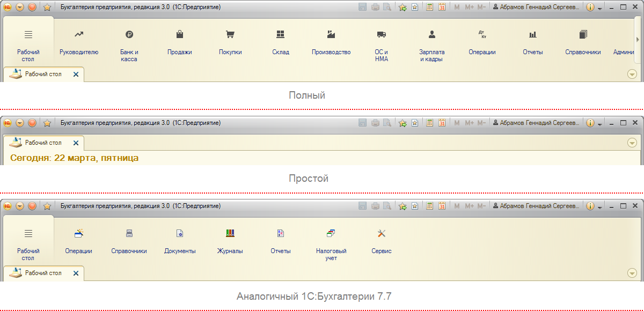The height and width of the screenshot is (311, 644).
Task: Open info button in Полный window title bar
Action: 590,8
